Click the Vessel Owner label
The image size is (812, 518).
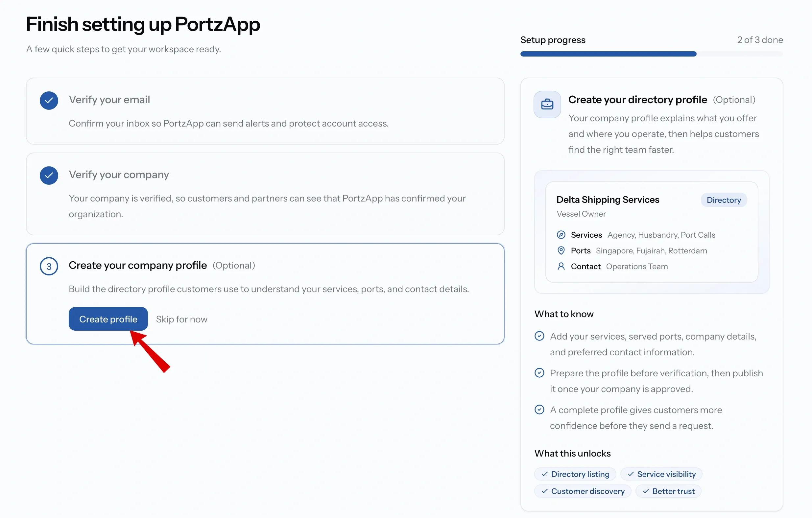tap(581, 214)
